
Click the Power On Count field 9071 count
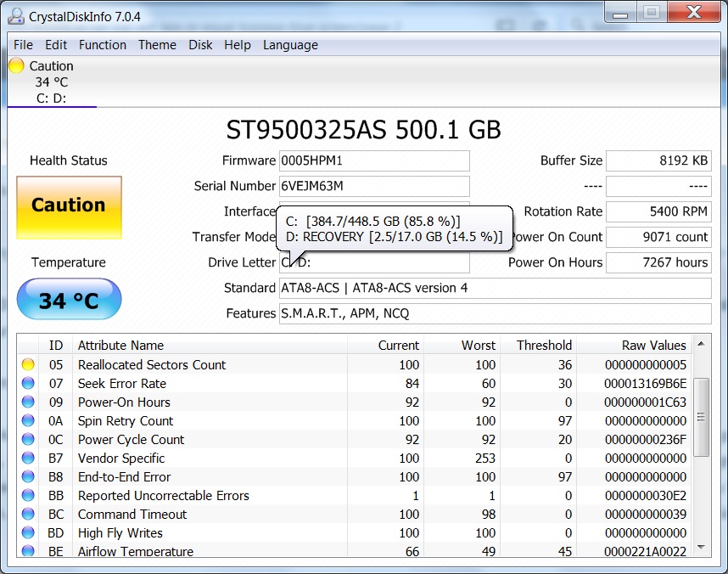pos(658,237)
